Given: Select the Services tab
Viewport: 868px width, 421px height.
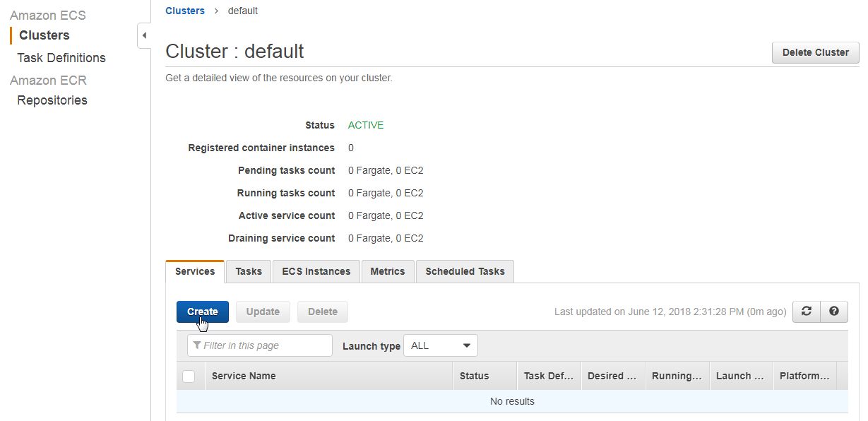Looking at the screenshot, I should [x=195, y=271].
